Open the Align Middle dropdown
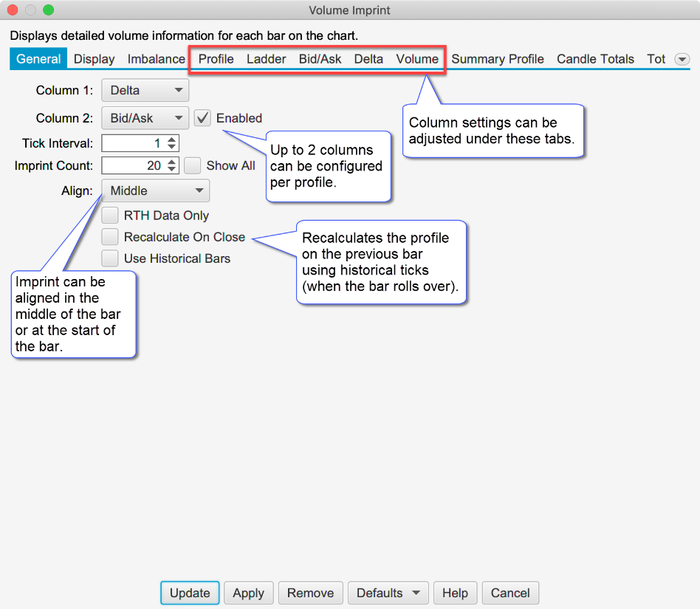The width and height of the screenshot is (700, 609). point(155,190)
